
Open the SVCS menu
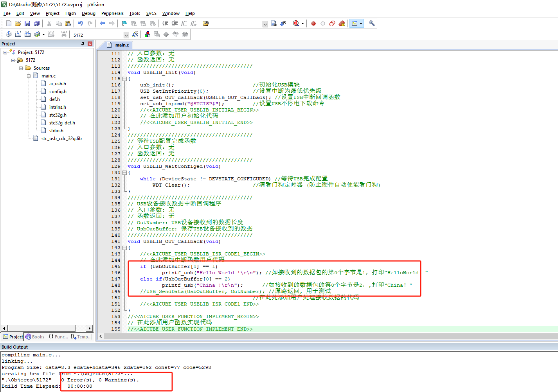pyautogui.click(x=151, y=13)
